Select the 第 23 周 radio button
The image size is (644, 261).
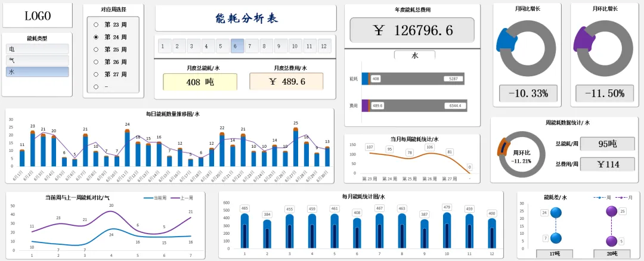coord(96,24)
